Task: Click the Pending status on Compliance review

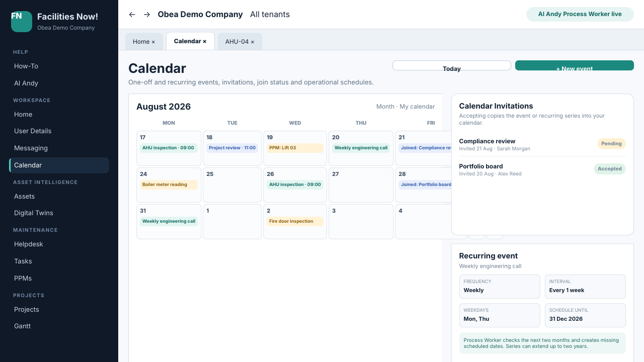Action: click(x=611, y=144)
